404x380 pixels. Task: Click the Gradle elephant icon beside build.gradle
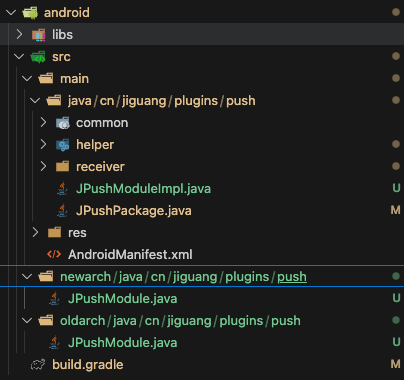38,365
